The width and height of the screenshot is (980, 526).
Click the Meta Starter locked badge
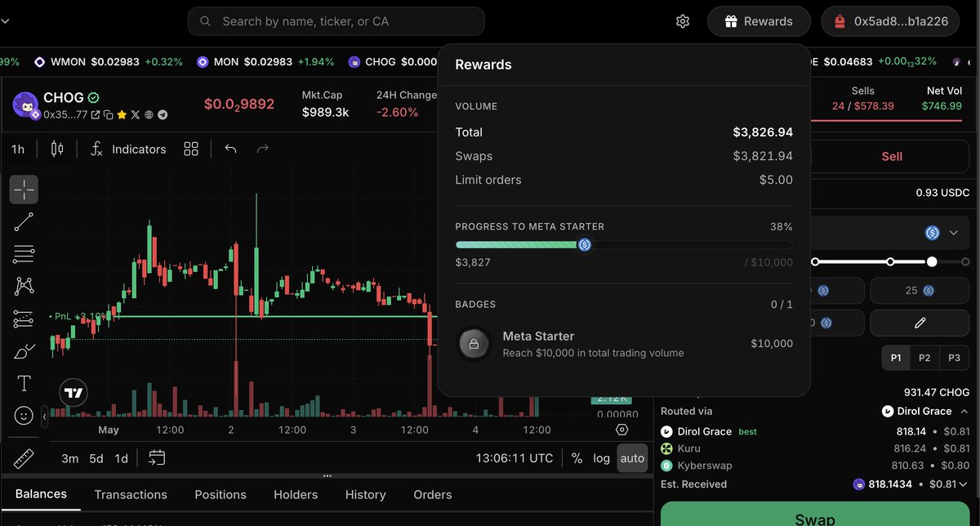(x=474, y=344)
